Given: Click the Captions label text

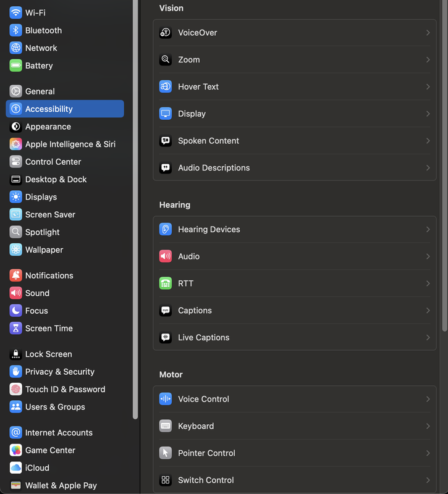Looking at the screenshot, I should [195, 311].
